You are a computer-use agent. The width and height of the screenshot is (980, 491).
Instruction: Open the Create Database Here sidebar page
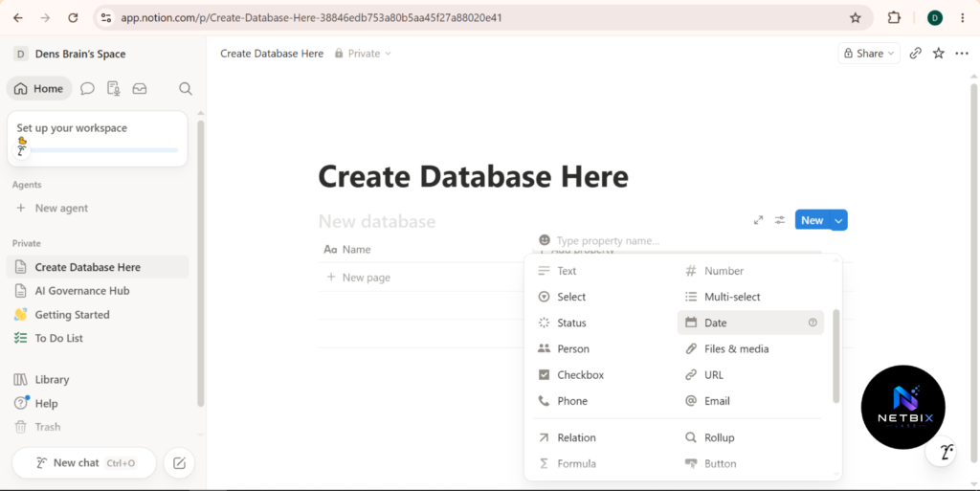click(98, 267)
